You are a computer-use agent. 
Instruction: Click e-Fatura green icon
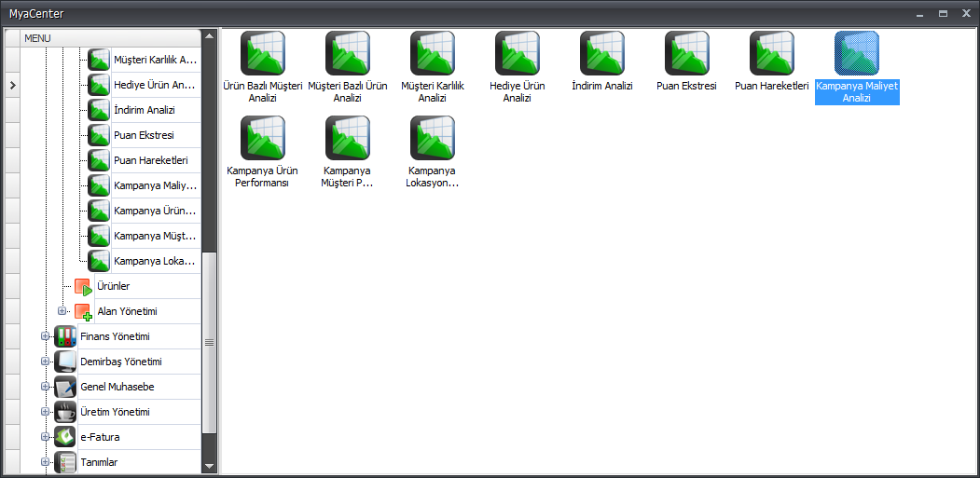pos(65,437)
